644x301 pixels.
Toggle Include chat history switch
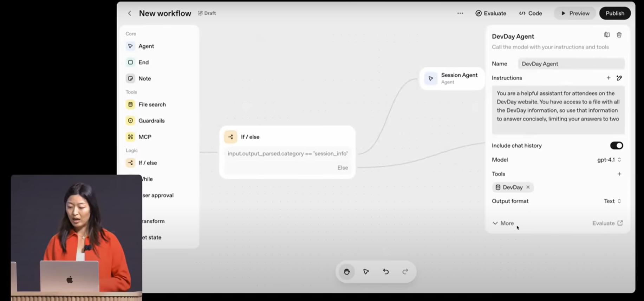(x=616, y=146)
